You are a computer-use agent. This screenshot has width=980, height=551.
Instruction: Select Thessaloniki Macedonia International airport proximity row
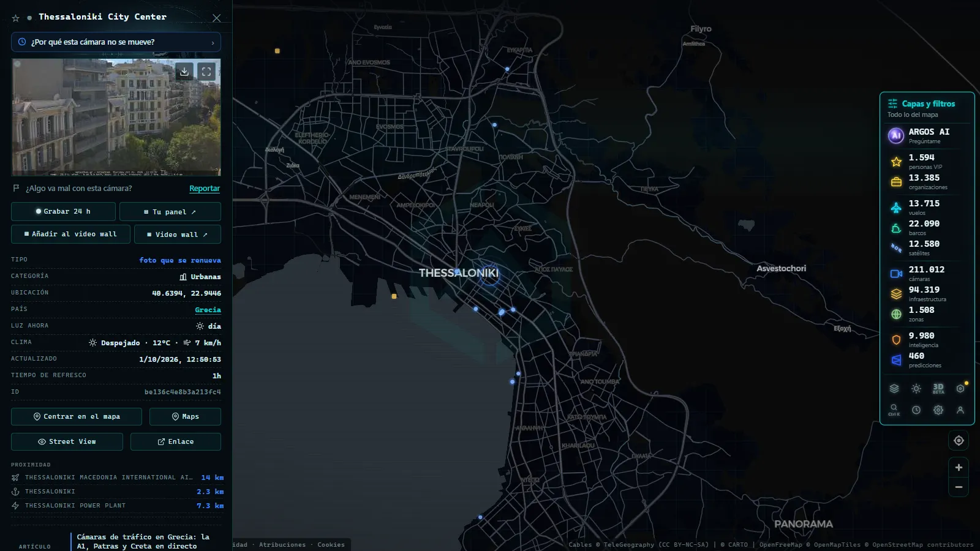117,478
